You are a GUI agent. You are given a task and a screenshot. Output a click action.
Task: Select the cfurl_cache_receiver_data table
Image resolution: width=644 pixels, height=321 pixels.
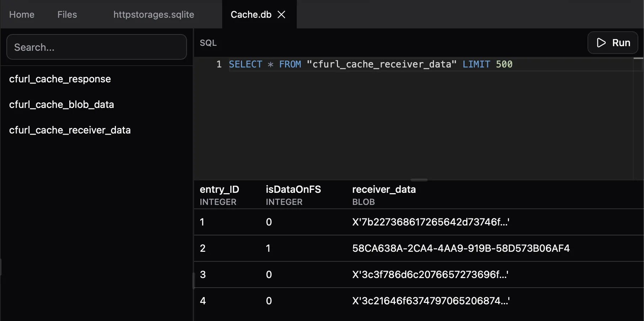(70, 130)
